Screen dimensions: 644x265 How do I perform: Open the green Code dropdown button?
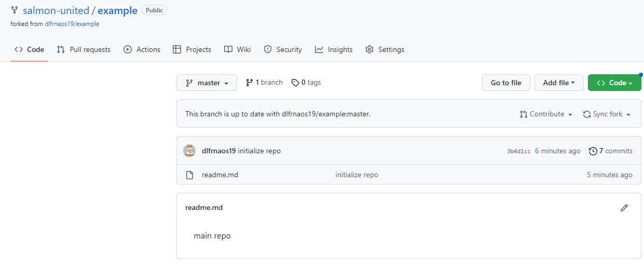(614, 83)
